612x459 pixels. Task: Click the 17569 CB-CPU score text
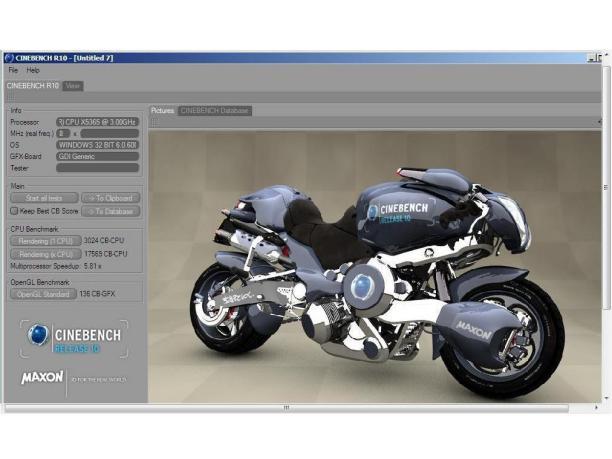106,254
